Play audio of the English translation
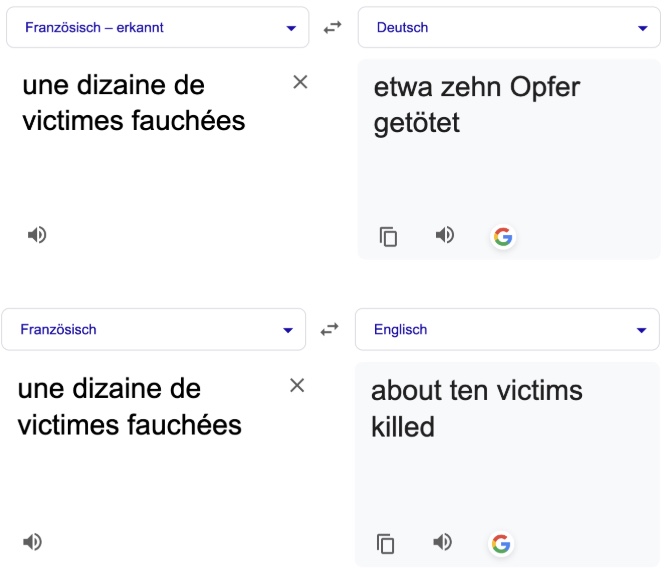The image size is (672, 574). tap(442, 542)
